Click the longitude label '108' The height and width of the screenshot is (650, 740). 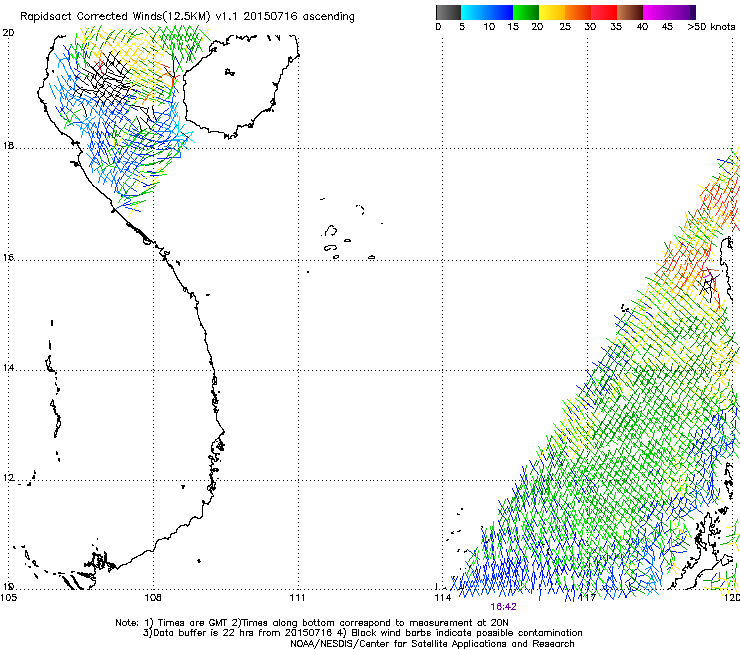pos(153,598)
